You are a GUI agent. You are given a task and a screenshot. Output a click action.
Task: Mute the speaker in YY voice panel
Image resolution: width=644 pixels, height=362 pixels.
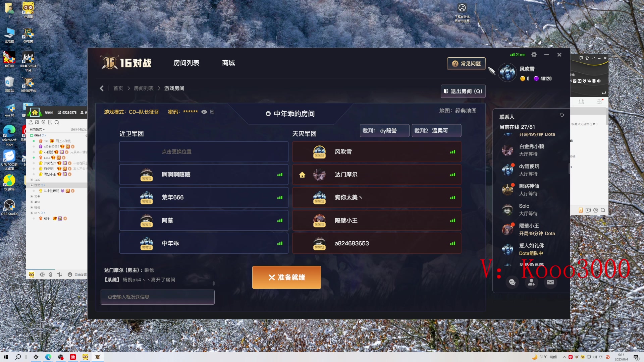42,275
